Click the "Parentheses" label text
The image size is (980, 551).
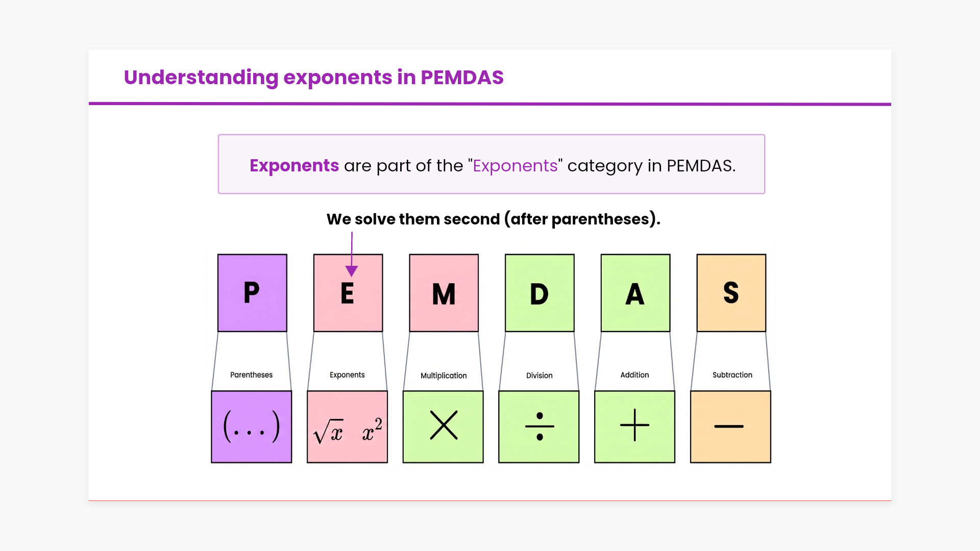[251, 375]
